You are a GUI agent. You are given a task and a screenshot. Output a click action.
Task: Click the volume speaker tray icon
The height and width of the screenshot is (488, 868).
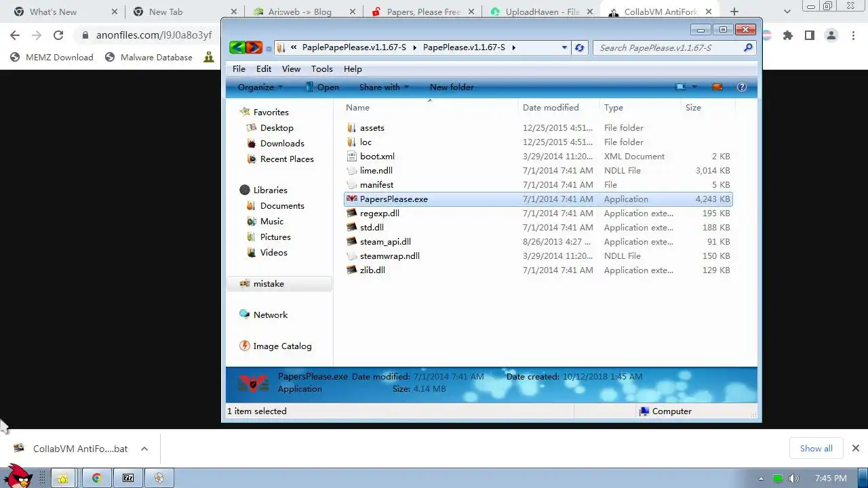[794, 479]
